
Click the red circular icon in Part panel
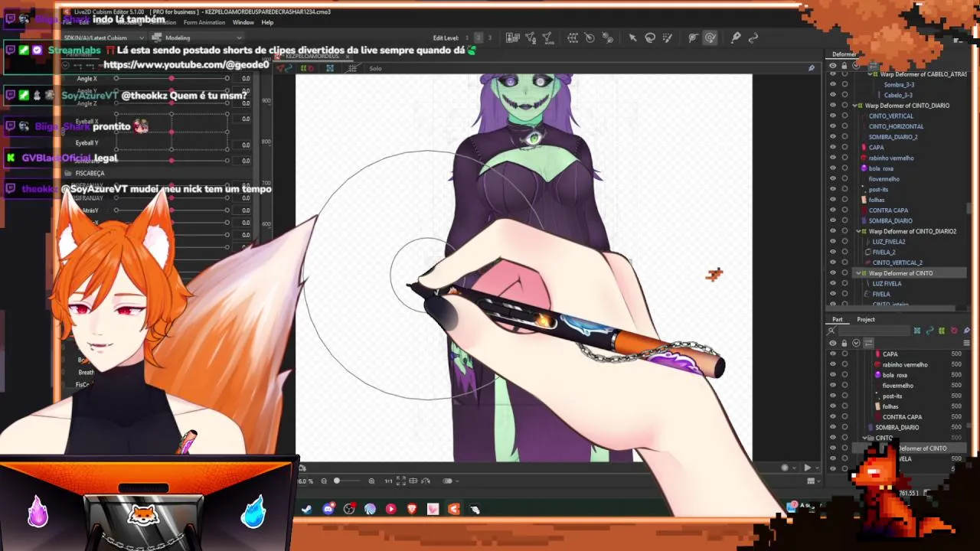[954, 331]
